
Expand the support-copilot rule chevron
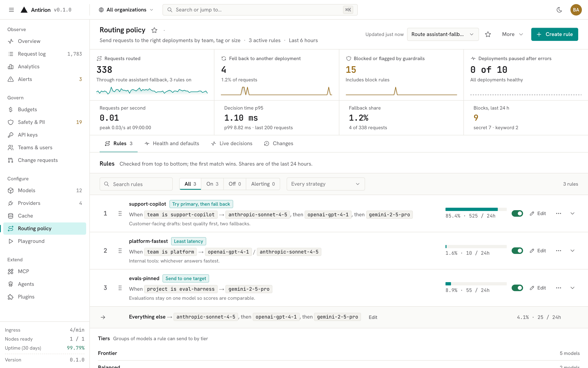tap(572, 213)
